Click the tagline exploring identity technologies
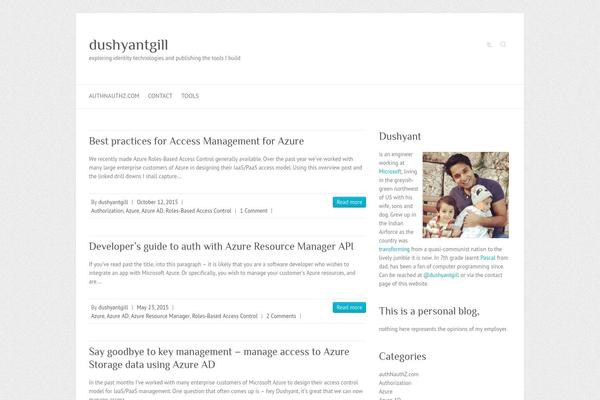The width and height of the screenshot is (600, 400). 165,58
